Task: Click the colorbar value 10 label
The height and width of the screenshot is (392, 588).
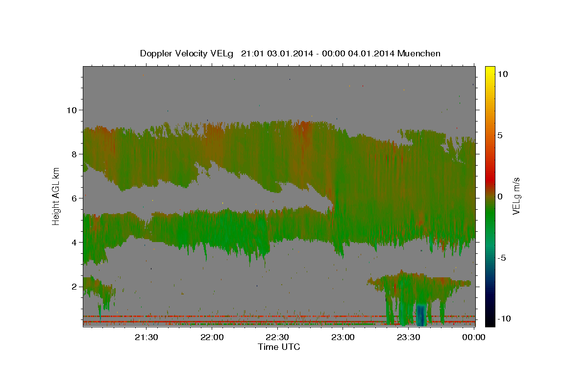Action: (x=503, y=74)
